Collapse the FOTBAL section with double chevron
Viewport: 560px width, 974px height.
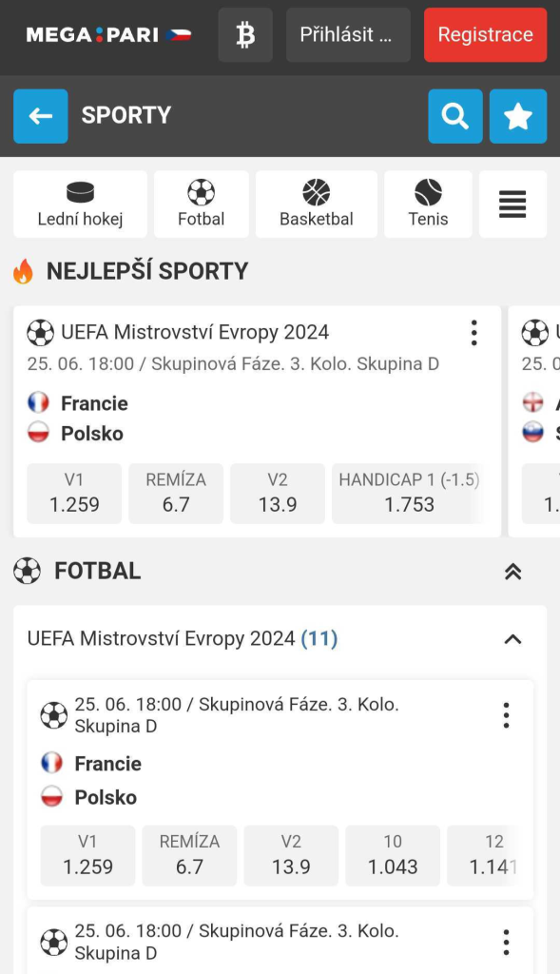click(x=512, y=572)
